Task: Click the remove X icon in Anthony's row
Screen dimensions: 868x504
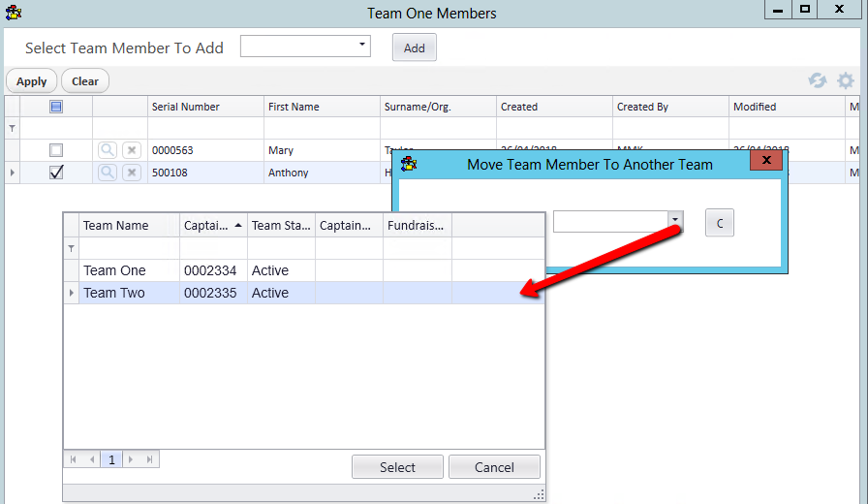Action: click(x=132, y=173)
